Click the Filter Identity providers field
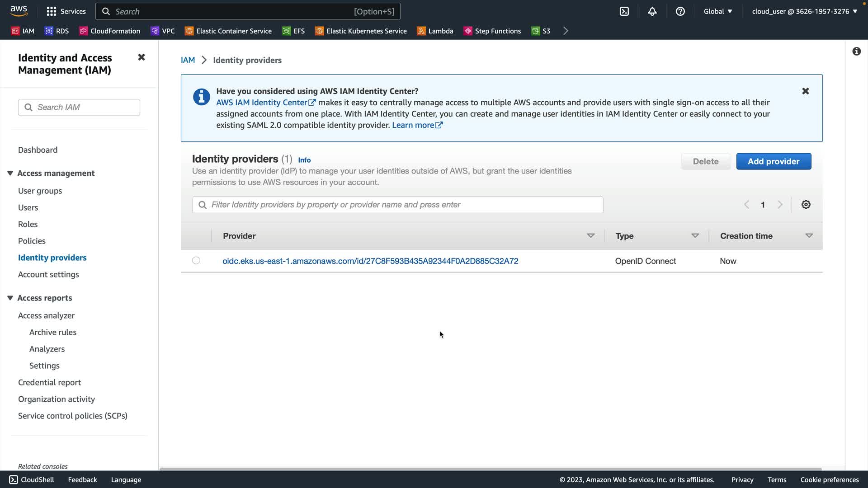 [398, 205]
